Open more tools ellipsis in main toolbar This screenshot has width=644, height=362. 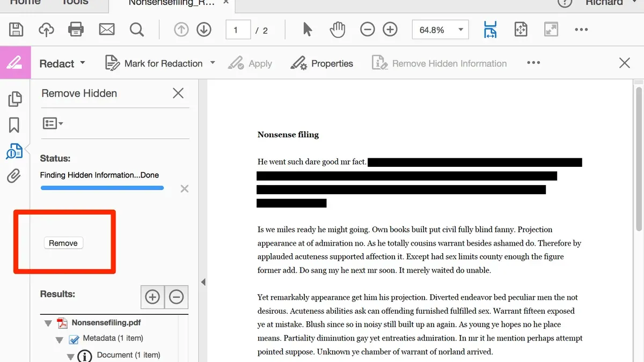click(581, 30)
